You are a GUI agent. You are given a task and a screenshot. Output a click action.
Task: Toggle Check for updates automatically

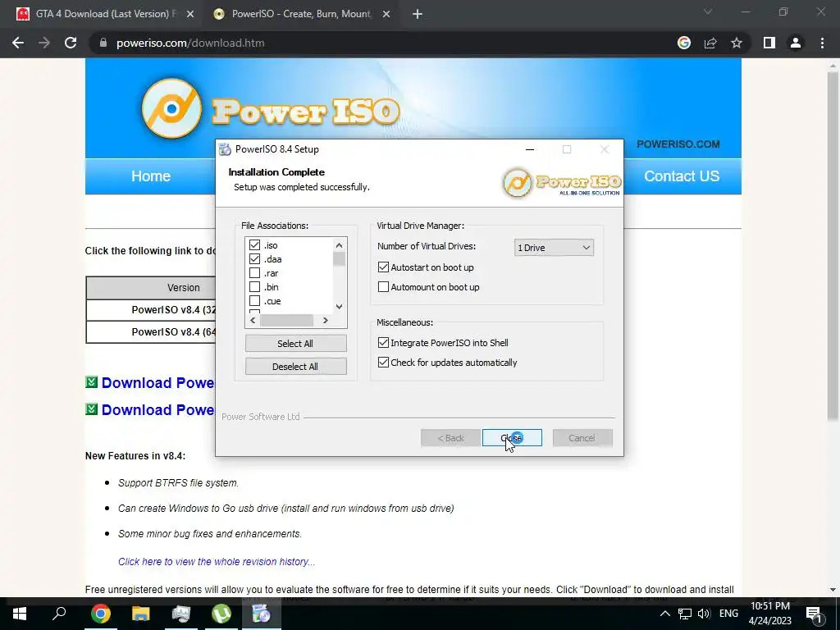(x=383, y=362)
